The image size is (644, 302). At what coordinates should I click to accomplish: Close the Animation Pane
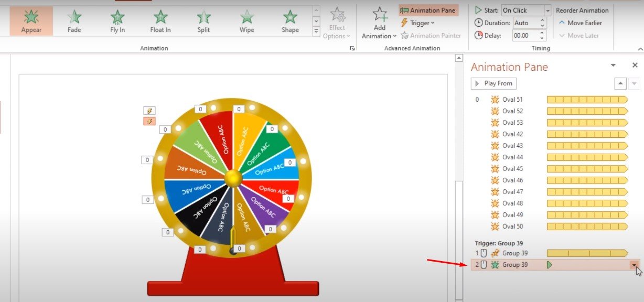click(635, 66)
